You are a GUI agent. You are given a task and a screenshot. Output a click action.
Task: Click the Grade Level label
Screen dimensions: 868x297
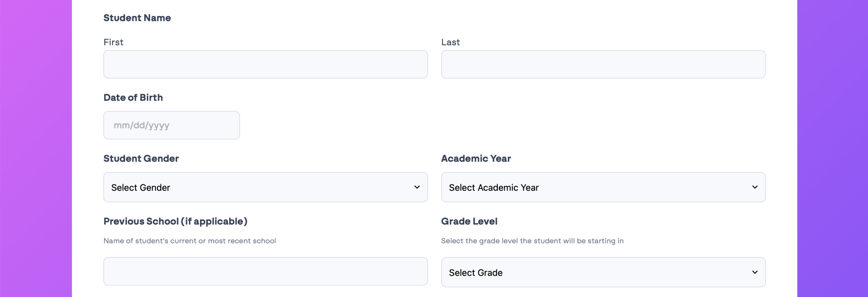coord(469,221)
